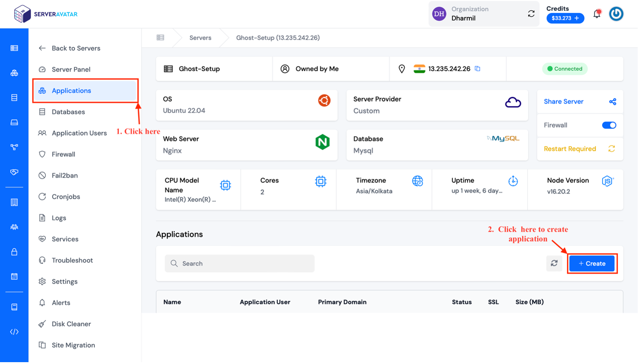Click the calendar icon in blue rail
The image size is (640, 364).
click(14, 277)
